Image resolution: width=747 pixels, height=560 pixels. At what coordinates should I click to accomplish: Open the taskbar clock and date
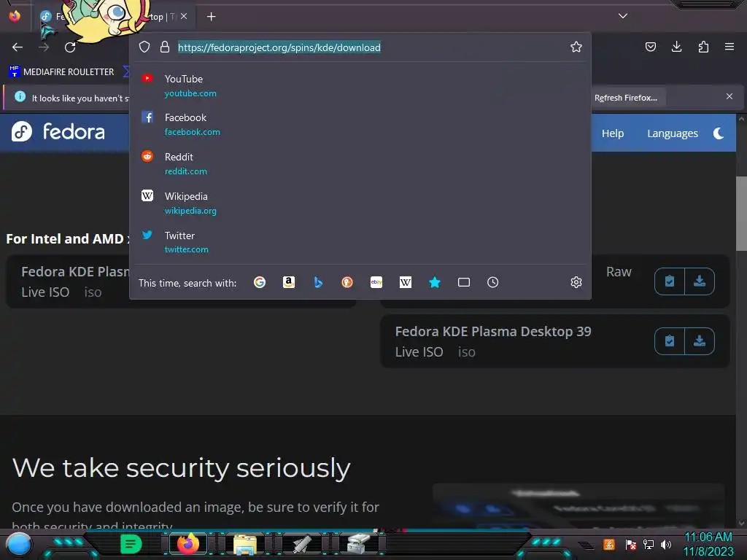click(708, 544)
